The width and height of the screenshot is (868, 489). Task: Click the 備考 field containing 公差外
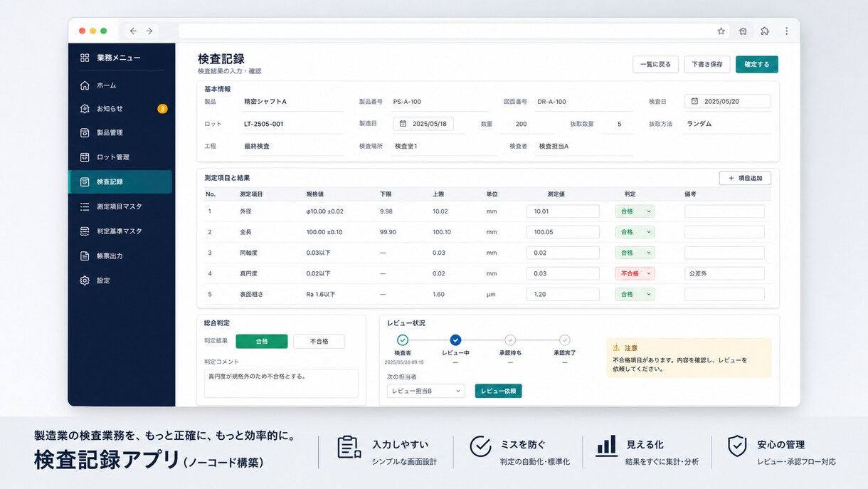pyautogui.click(x=724, y=273)
